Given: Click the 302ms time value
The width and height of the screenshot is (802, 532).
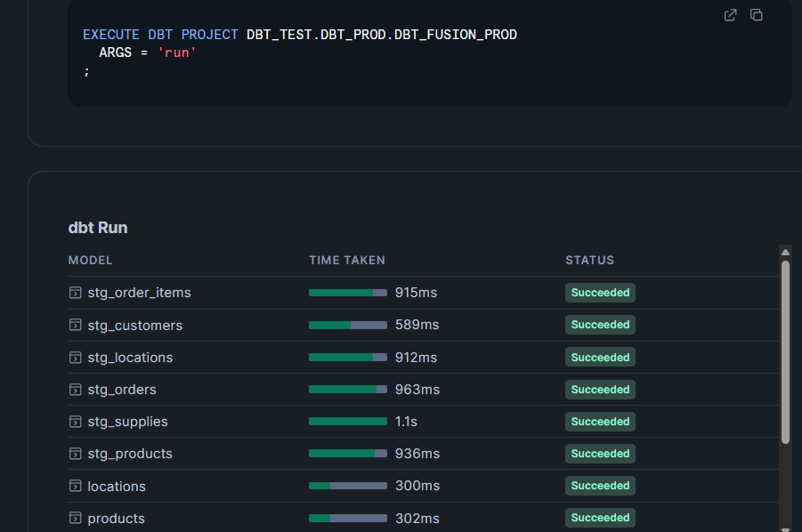Looking at the screenshot, I should [x=417, y=519].
